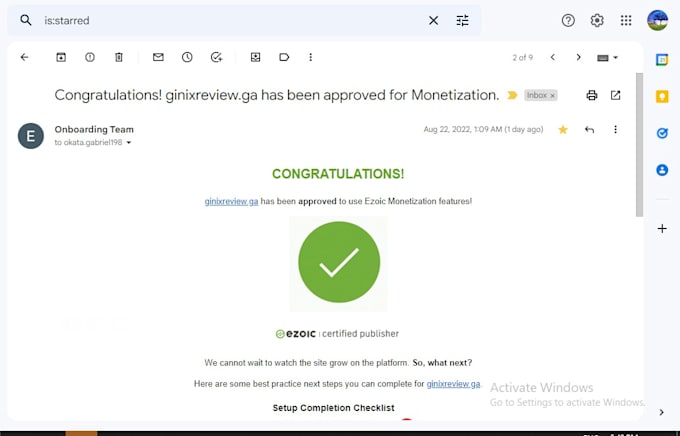The height and width of the screenshot is (436, 680).
Task: Click the 2 of 9 counter
Action: [x=523, y=58]
